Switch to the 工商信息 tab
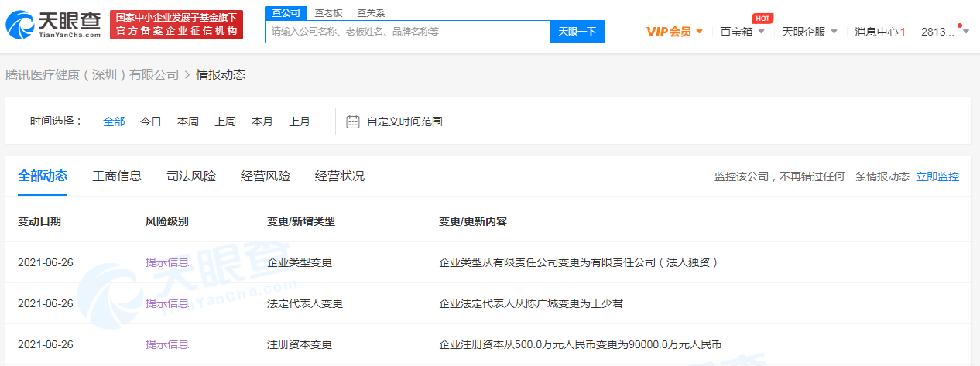The image size is (980, 366). (117, 176)
